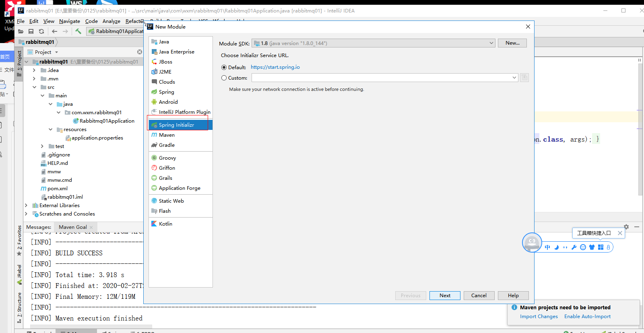Click the locate target icon in Project panel
Image resolution: width=644 pixels, height=333 pixels.
[x=140, y=52]
